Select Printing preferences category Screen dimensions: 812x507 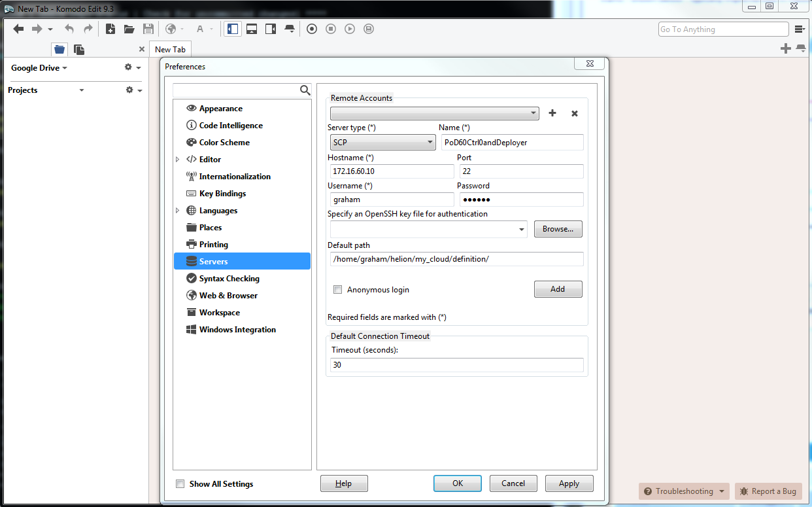(213, 245)
